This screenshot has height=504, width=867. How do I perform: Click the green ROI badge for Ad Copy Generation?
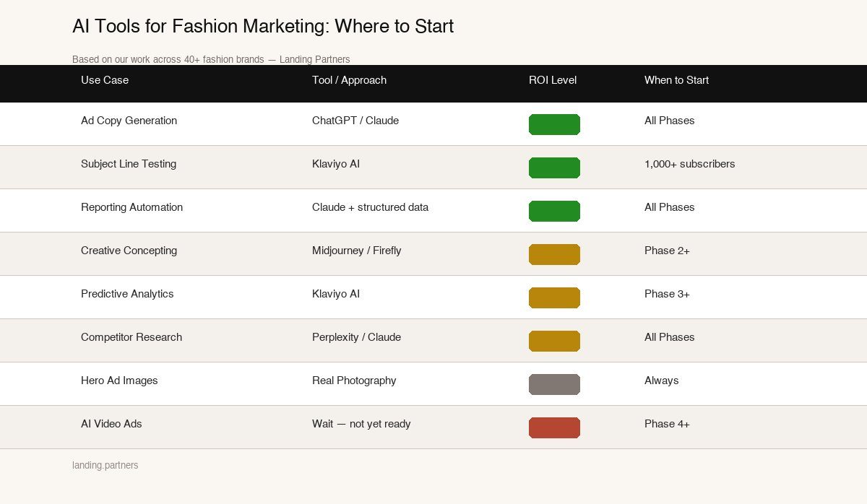tap(554, 124)
